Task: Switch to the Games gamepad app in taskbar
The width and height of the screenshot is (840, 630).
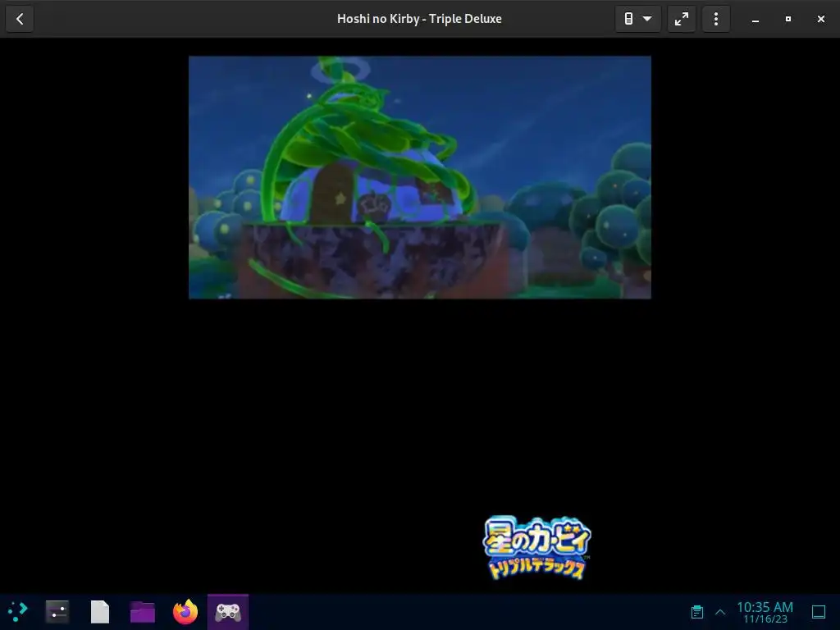Action: (228, 612)
